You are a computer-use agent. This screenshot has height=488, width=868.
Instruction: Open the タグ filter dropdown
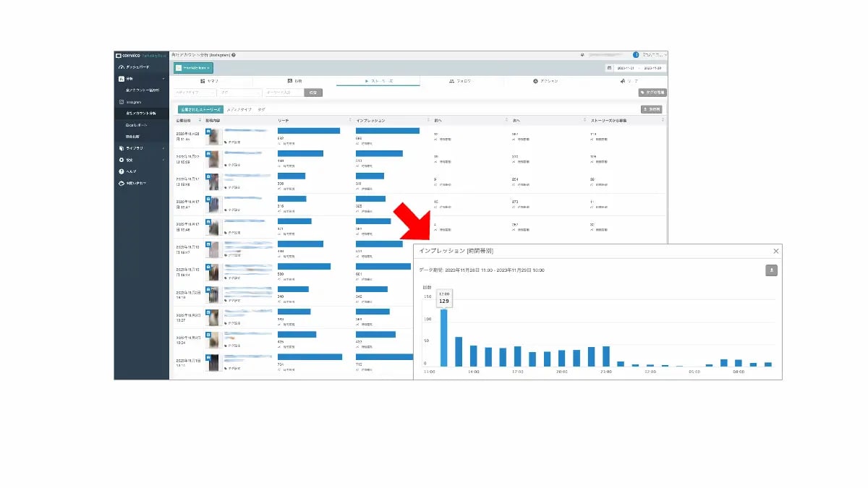click(240, 93)
